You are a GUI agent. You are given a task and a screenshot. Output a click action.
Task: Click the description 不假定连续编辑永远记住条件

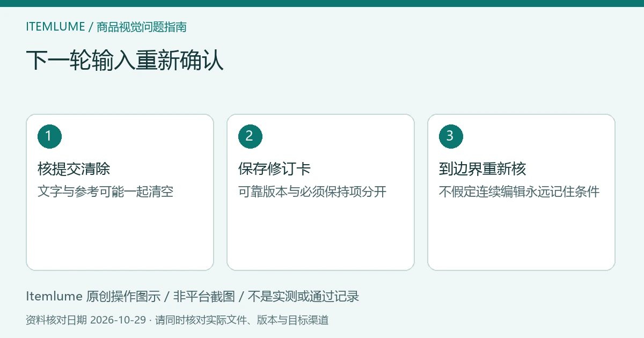click(519, 192)
